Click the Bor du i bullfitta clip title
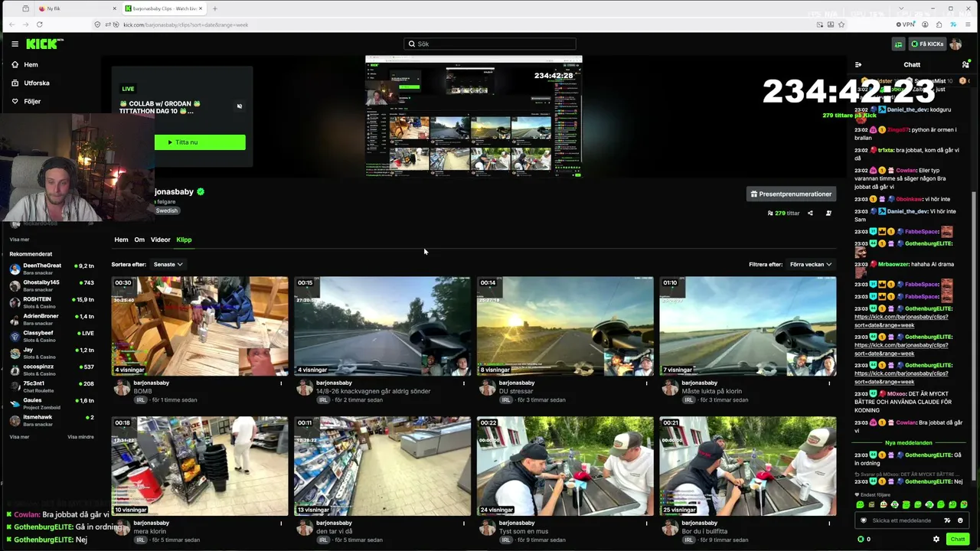This screenshot has width=980, height=551. [x=704, y=531]
